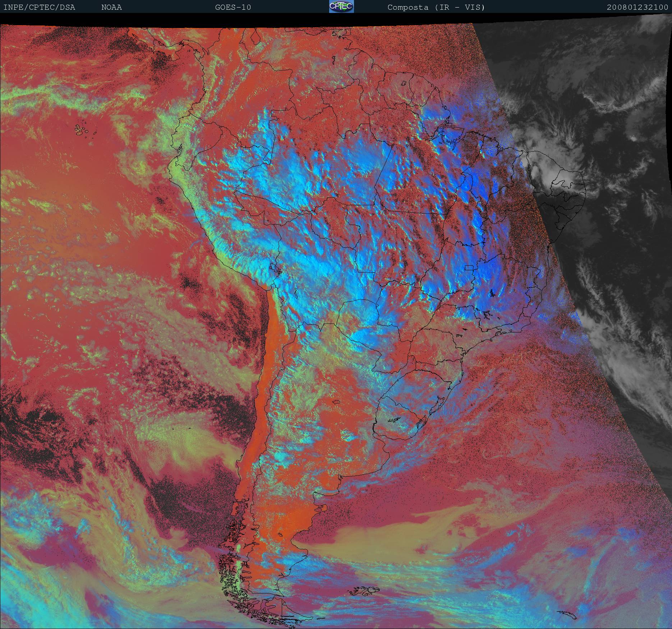Image resolution: width=672 pixels, height=629 pixels.
Task: Click the GOES-10 satellite label
Action: coord(233,8)
